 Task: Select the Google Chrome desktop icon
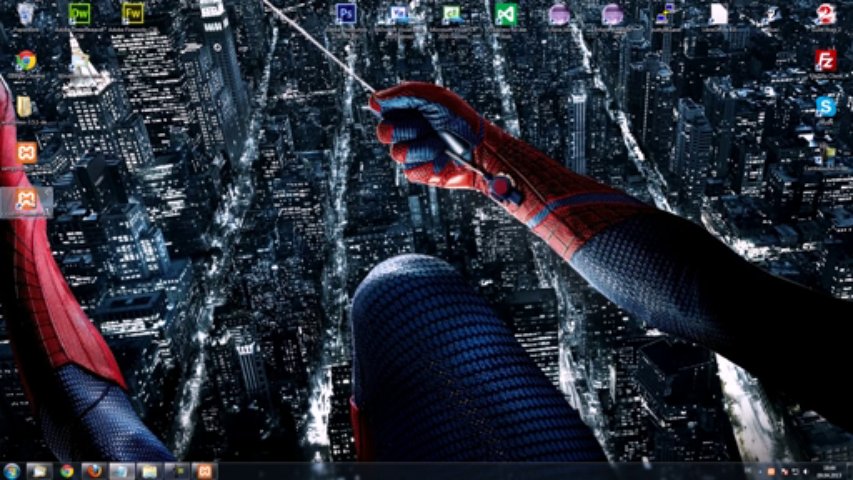tap(26, 61)
